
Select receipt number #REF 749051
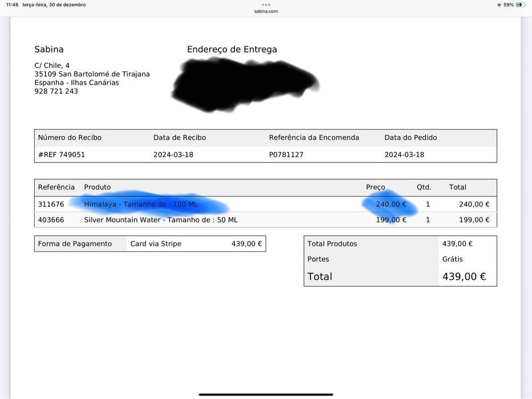click(x=62, y=154)
